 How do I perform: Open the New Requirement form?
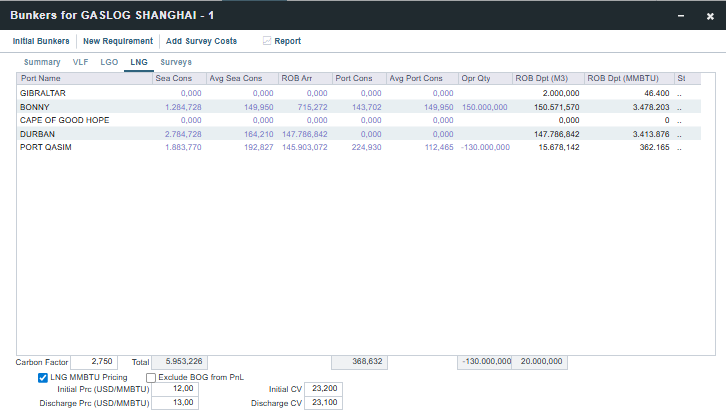118,41
